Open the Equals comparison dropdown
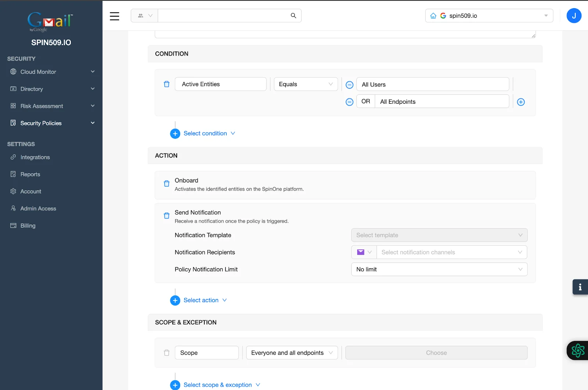 (x=305, y=84)
